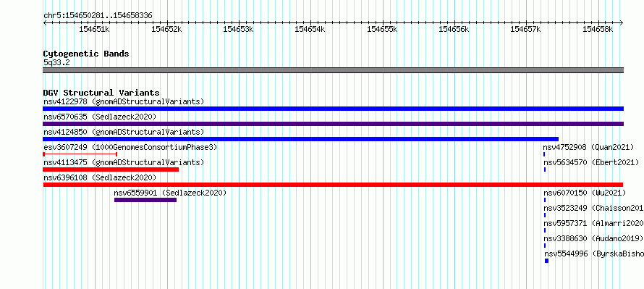The width and height of the screenshot is (644, 289).
Task: Select the red nsv4113475 variant bar
Action: [111, 169]
